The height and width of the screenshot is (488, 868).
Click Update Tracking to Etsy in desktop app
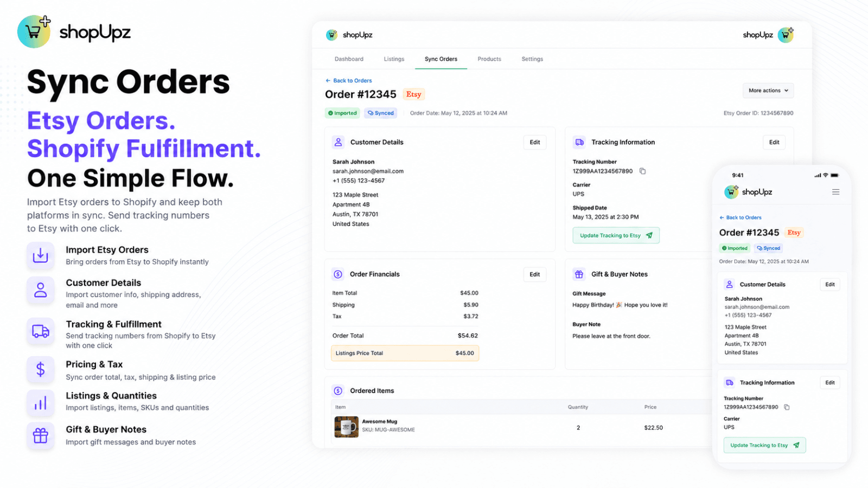616,235
